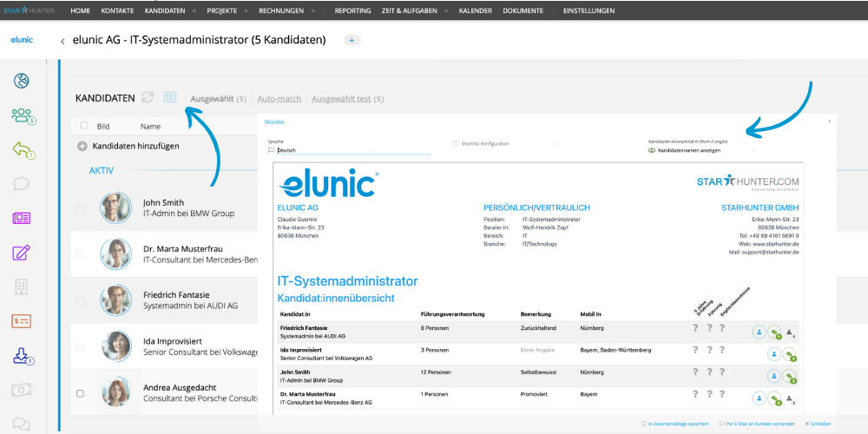Click the Schließen link in shortlist dialog
This screenshot has height=434, width=868.
point(819,424)
